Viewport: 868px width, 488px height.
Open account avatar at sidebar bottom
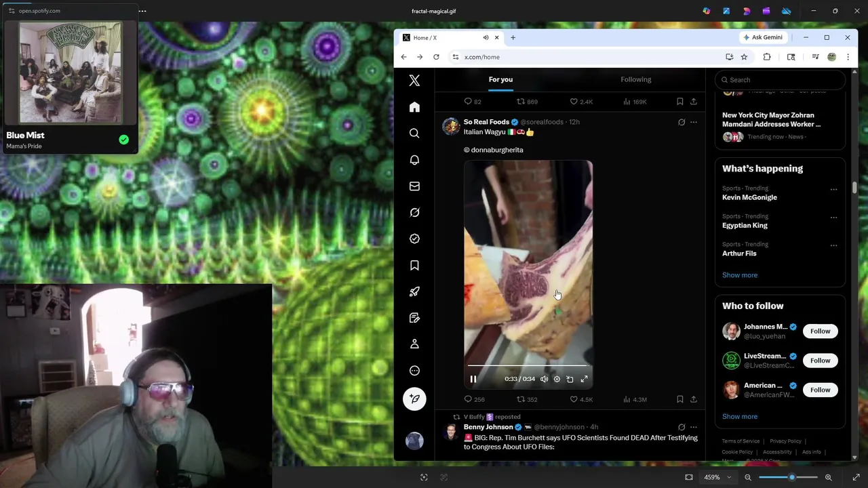[414, 441]
